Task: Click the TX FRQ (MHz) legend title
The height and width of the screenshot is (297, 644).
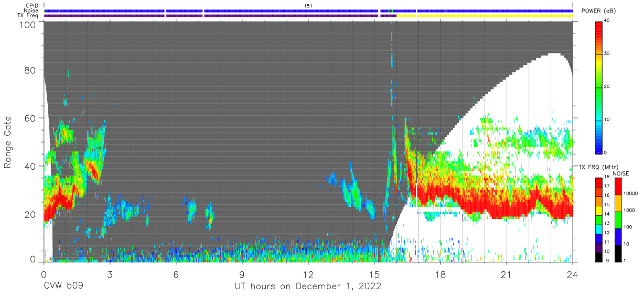Action: click(x=598, y=167)
